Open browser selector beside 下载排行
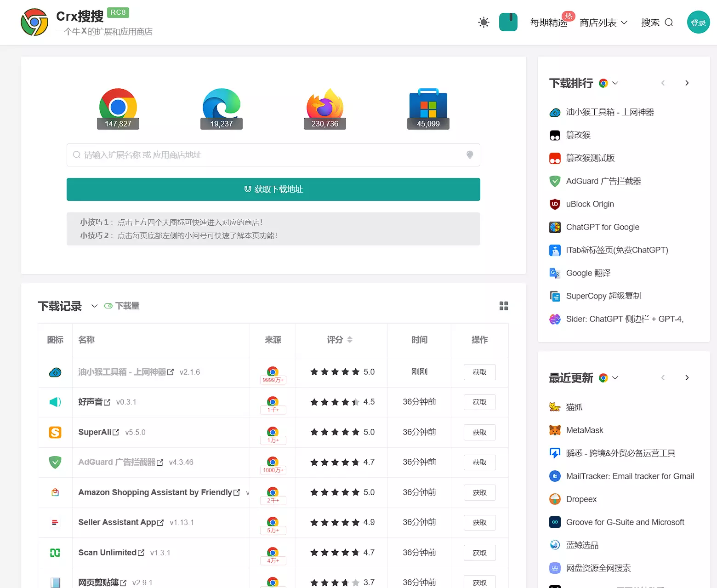Viewport: 717px width, 588px height. tap(609, 83)
